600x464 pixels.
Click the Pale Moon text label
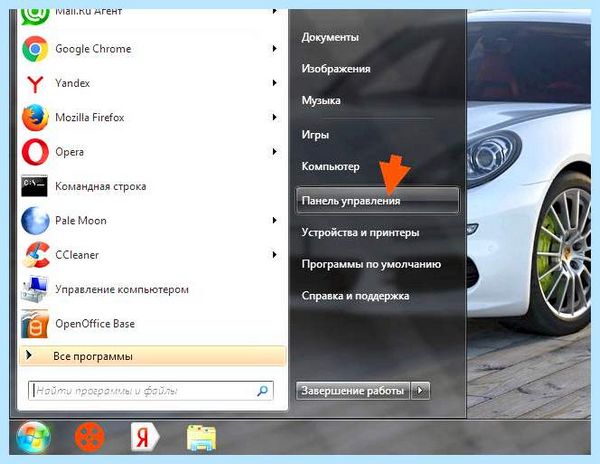(81, 221)
